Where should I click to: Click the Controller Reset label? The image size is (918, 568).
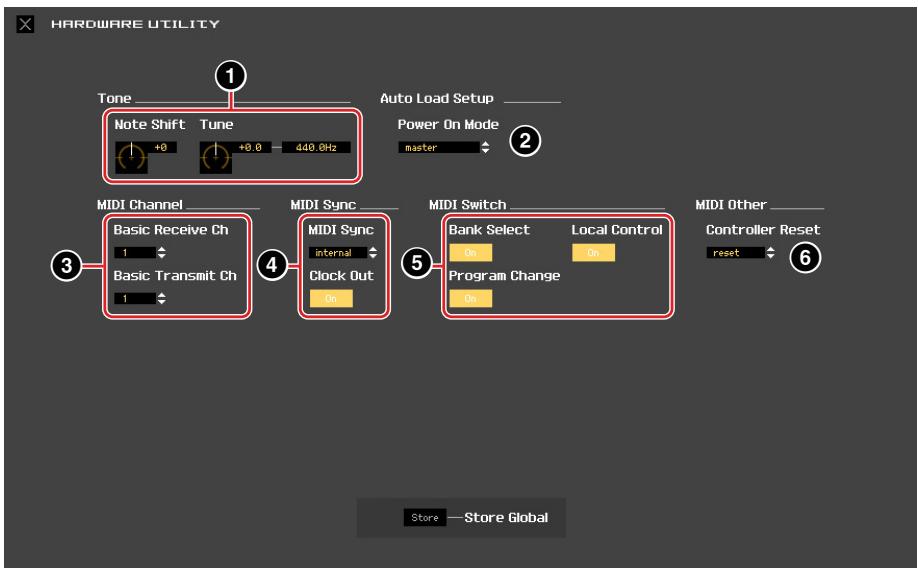click(763, 230)
